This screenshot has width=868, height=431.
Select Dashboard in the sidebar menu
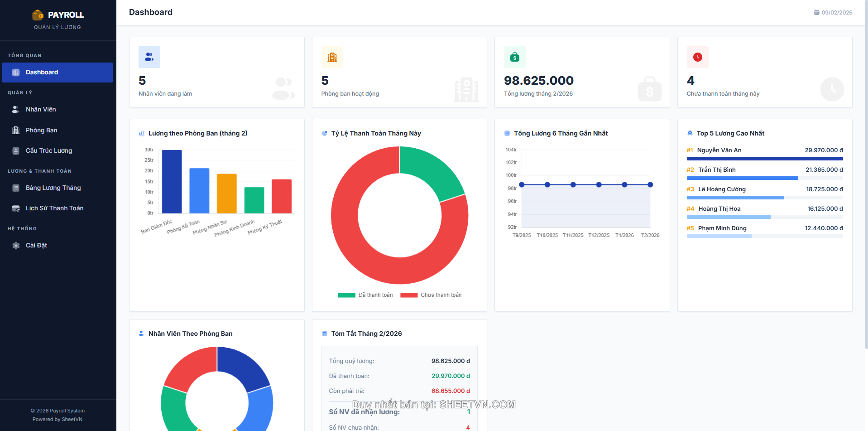coord(42,72)
